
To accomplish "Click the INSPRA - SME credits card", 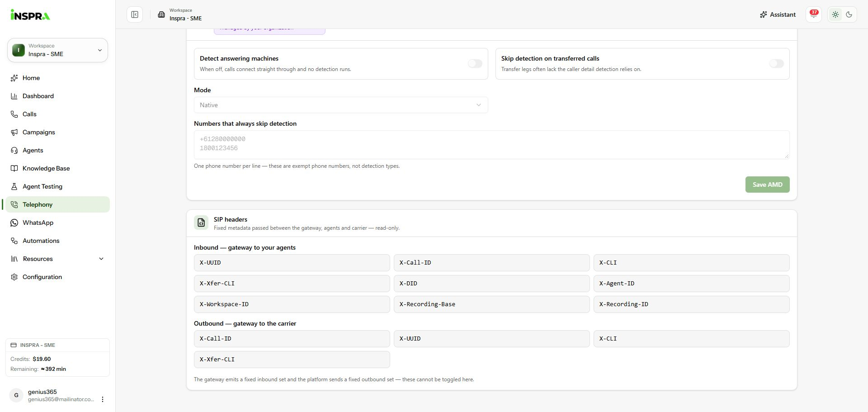I will click(57, 357).
